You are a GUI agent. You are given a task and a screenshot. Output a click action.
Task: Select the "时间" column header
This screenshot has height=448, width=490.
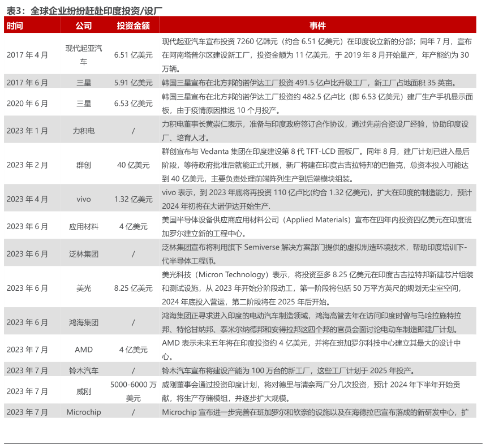15,25
